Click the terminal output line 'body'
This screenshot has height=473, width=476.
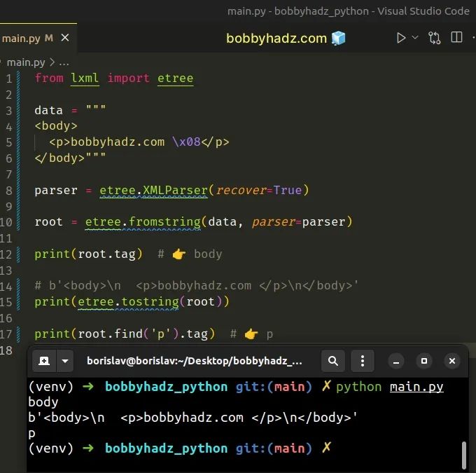pos(43,402)
